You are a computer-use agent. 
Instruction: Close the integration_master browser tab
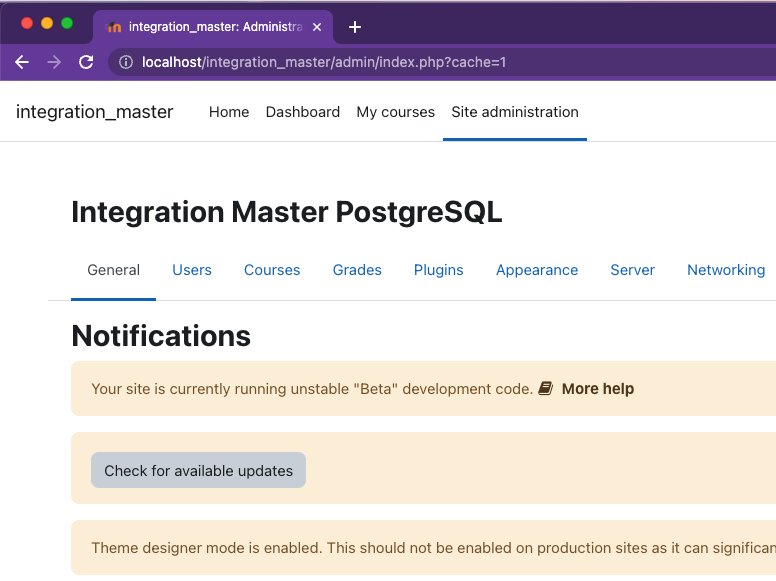click(317, 27)
